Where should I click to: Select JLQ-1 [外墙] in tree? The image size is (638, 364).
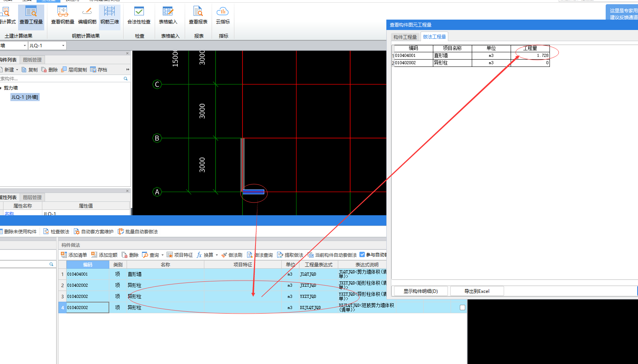[25, 97]
